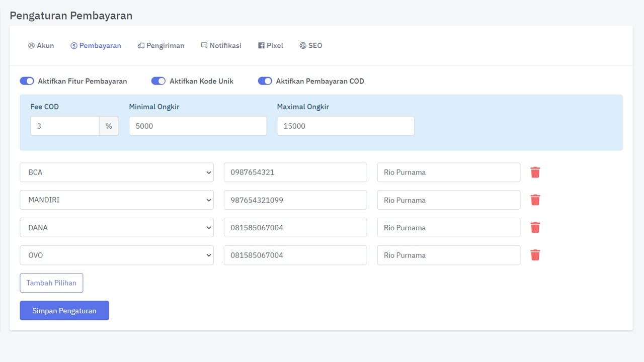Toggle Aktifkan Fitur Pembayaran switch
644x362 pixels.
coord(27,81)
